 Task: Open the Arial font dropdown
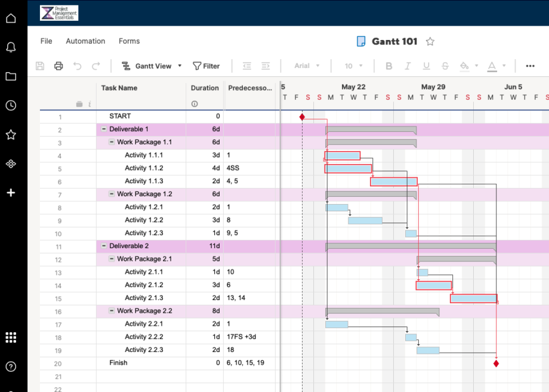(306, 66)
